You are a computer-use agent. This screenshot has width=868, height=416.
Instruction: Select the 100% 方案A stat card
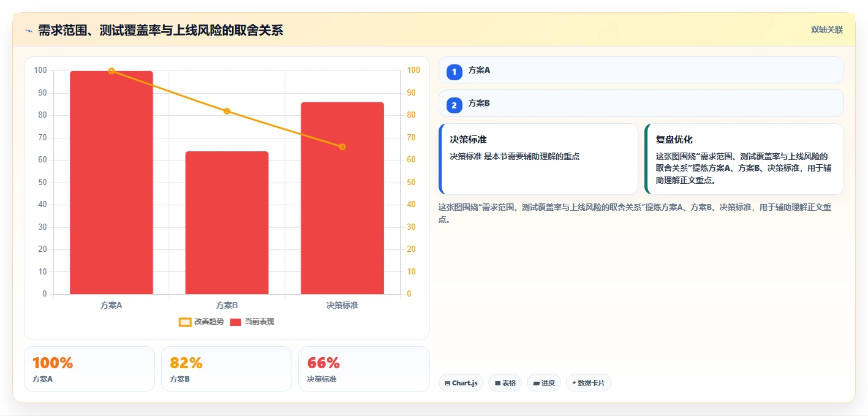[89, 369]
